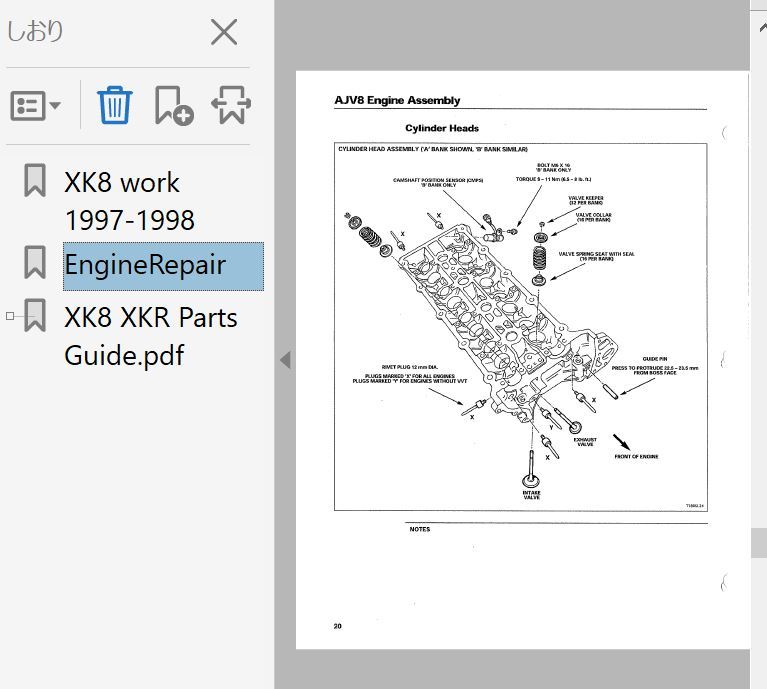Open the bookmark options list menu
Viewport: 767px width, 689px height.
coord(35,106)
